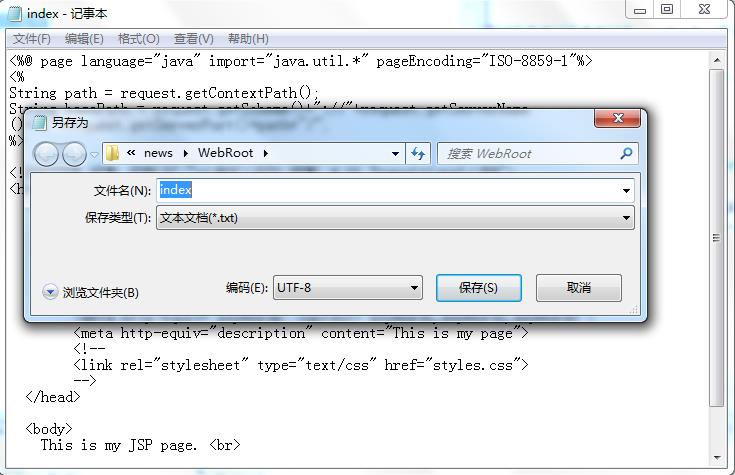This screenshot has height=475, width=735.
Task: Click the search magnifier icon in the WebRoot search box
Action: 626,153
